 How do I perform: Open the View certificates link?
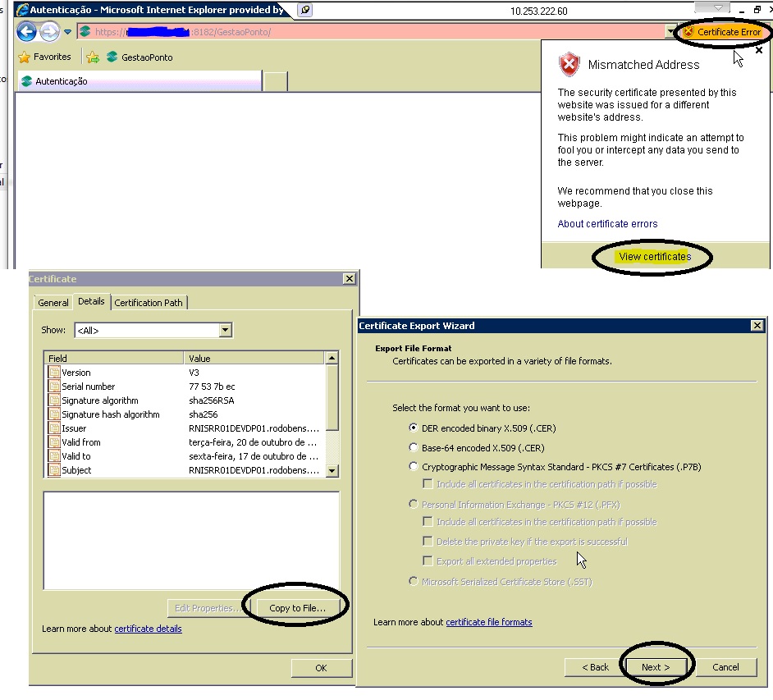(x=654, y=257)
